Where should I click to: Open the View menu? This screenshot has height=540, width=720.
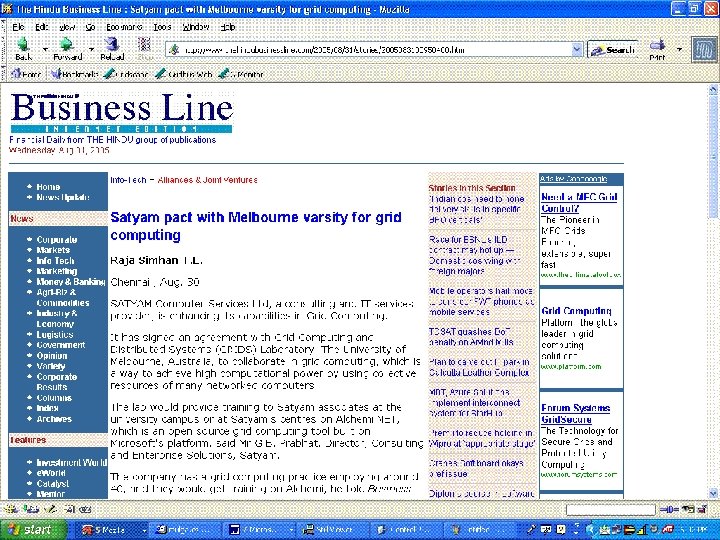(x=67, y=27)
